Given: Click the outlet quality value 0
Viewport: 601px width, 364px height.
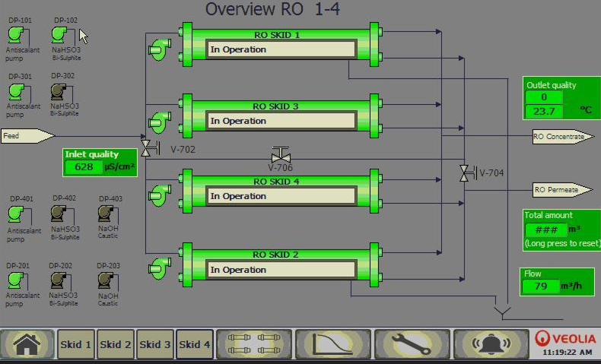Looking at the screenshot, I should click(544, 97).
